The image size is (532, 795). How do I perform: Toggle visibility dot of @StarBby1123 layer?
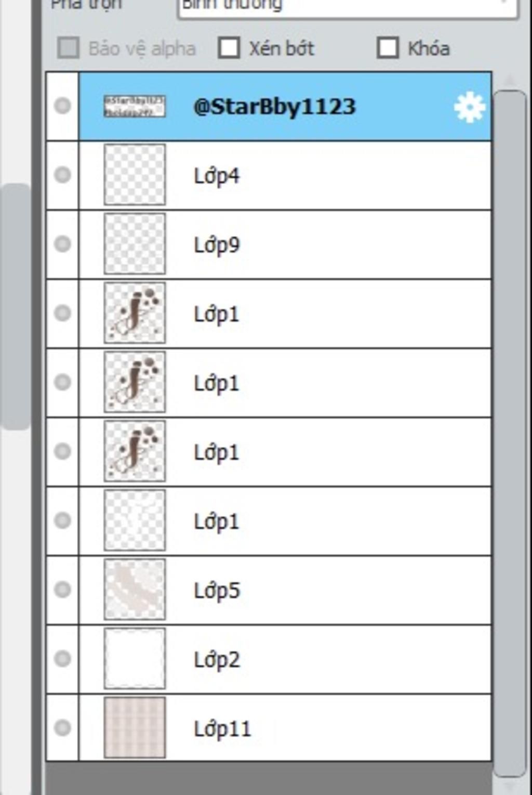tap(62, 106)
